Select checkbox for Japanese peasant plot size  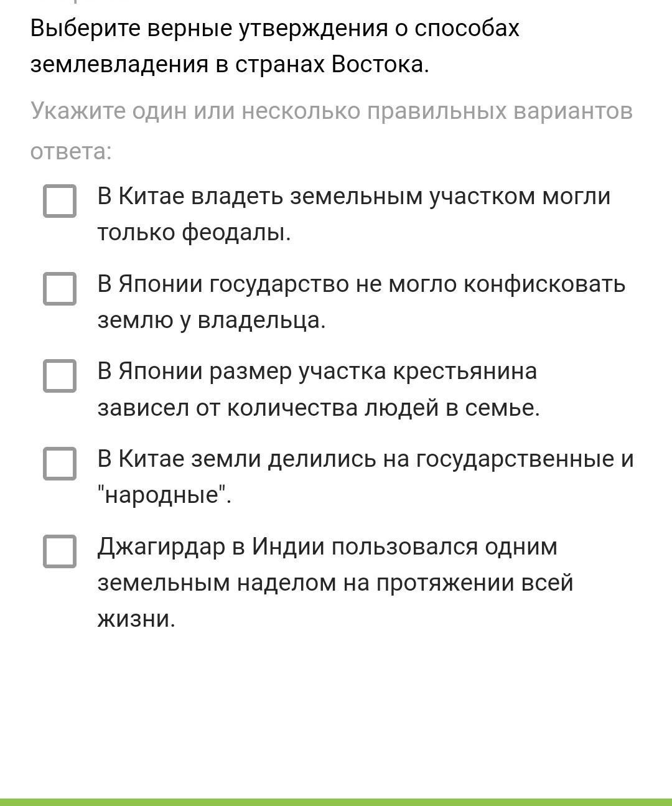tap(60, 376)
